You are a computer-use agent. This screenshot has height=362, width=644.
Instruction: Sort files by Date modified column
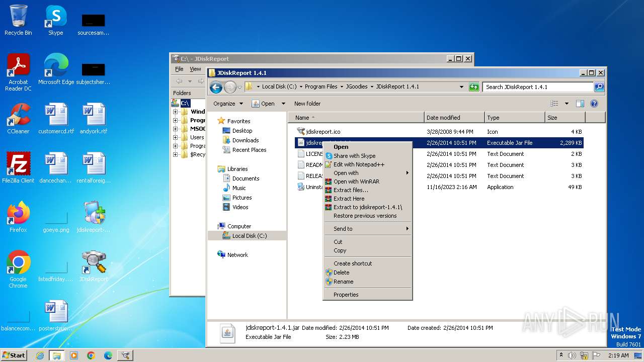(x=454, y=118)
